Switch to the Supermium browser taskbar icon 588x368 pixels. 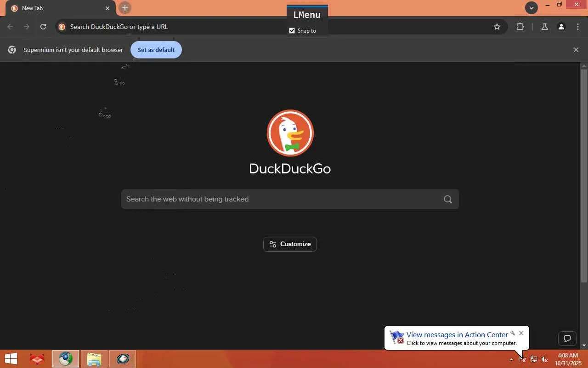click(x=66, y=359)
